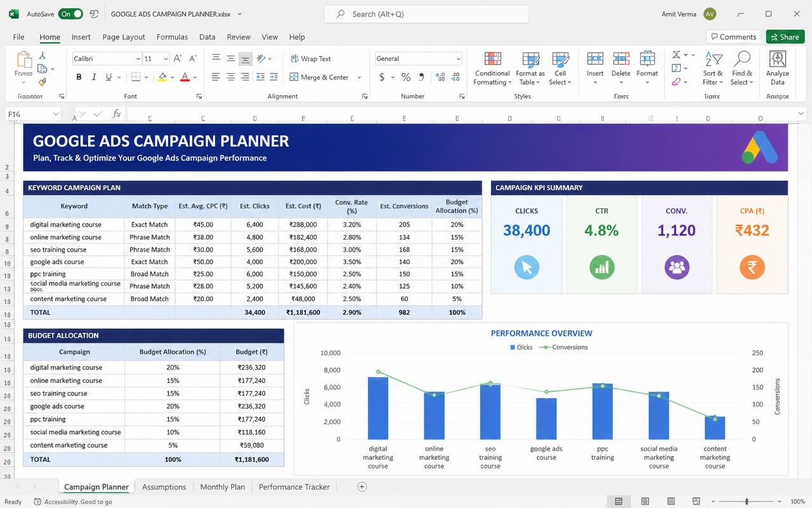
Task: Click Insert cells button
Action: [595, 69]
